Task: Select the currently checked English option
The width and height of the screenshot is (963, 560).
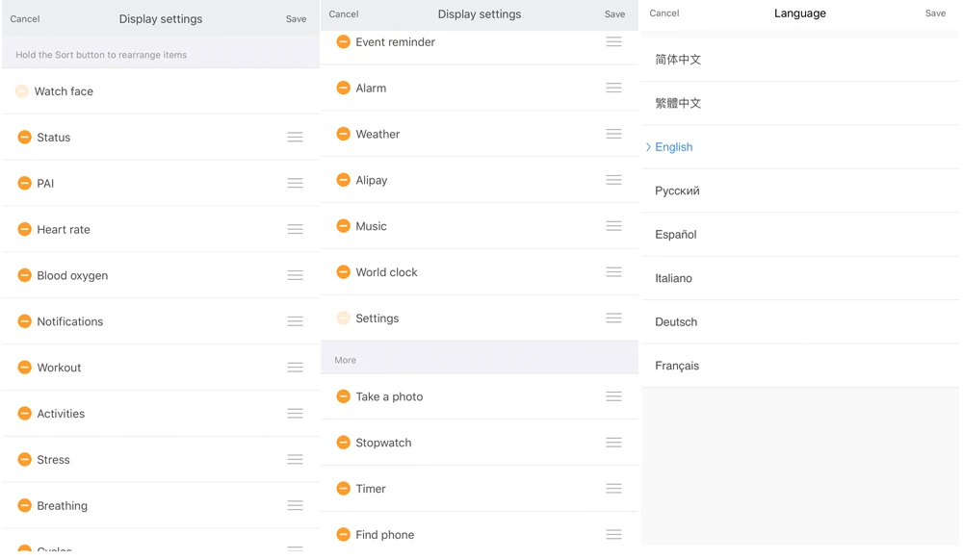Action: [673, 147]
